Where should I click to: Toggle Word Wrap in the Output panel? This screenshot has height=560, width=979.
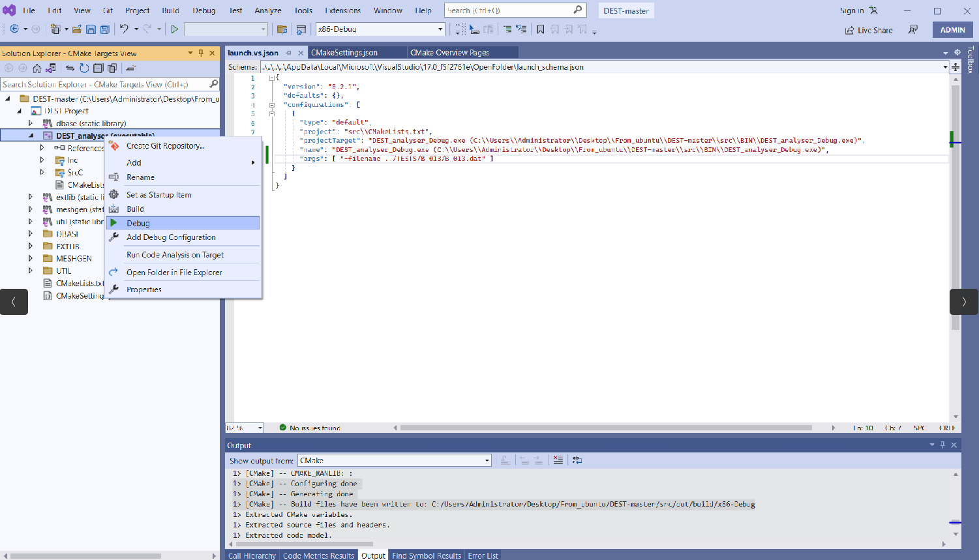[x=577, y=460]
